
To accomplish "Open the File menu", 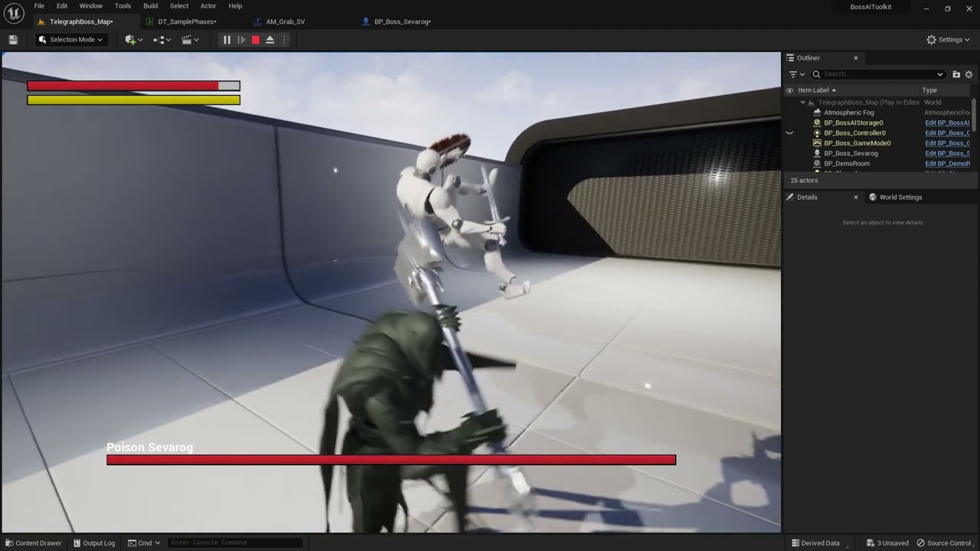I will click(39, 6).
